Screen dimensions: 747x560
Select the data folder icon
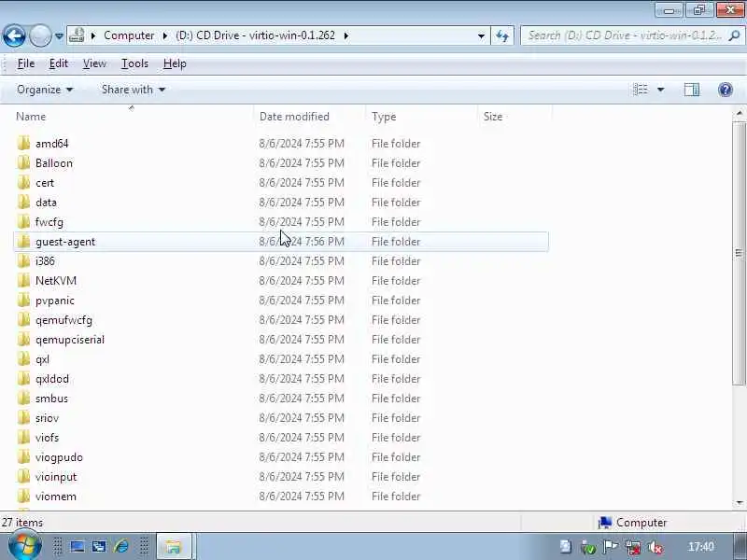(x=23, y=202)
